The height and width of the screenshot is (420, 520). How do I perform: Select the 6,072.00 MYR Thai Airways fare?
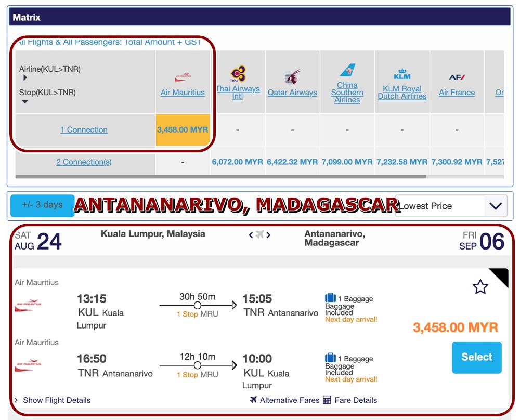[238, 162]
